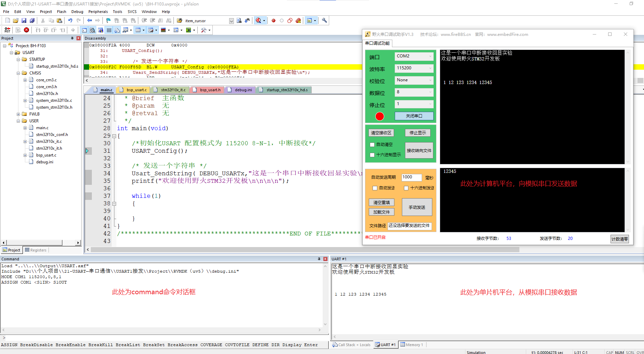Start/Stop debug session with the magnifier d icon

[258, 21]
